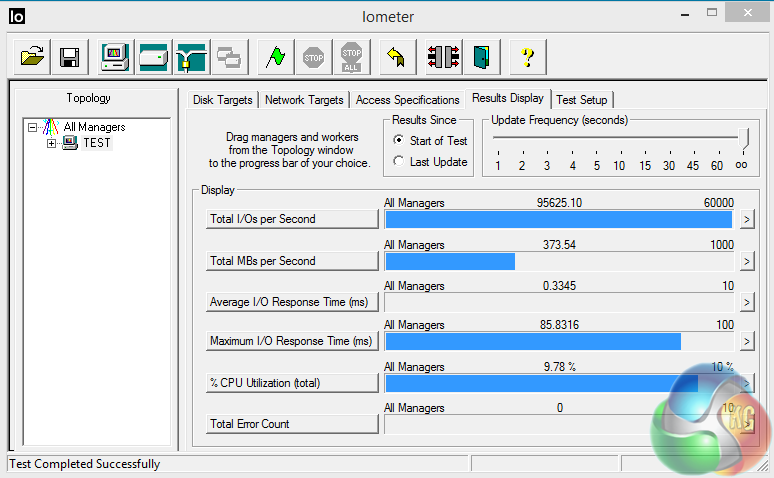
Task: Click the Average I/O Response Time (ms) button
Action: pyautogui.click(x=292, y=302)
